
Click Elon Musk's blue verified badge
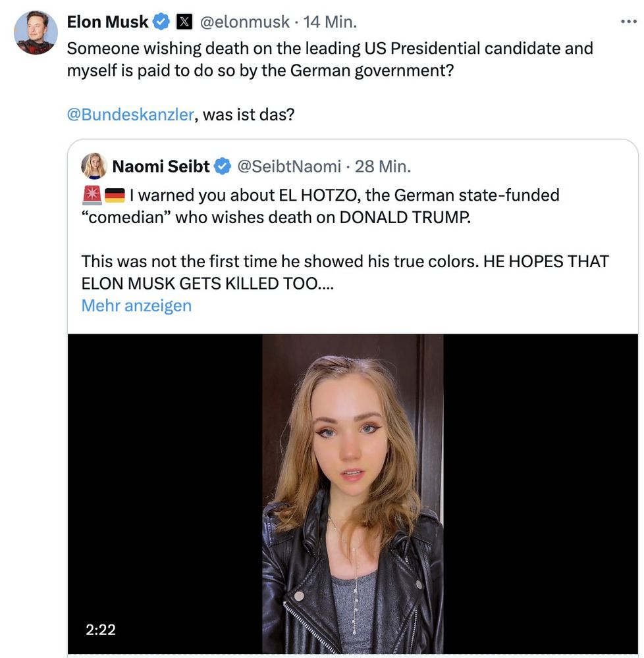coord(160,21)
